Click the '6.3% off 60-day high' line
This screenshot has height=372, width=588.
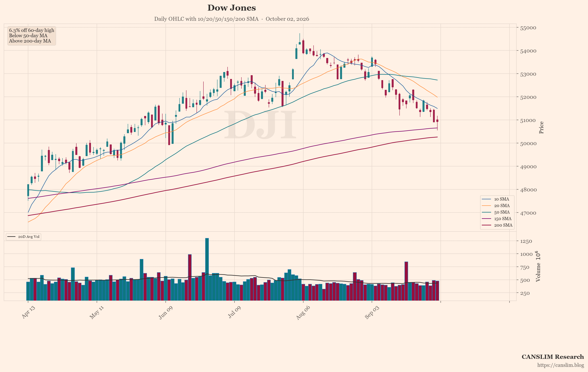(x=31, y=30)
